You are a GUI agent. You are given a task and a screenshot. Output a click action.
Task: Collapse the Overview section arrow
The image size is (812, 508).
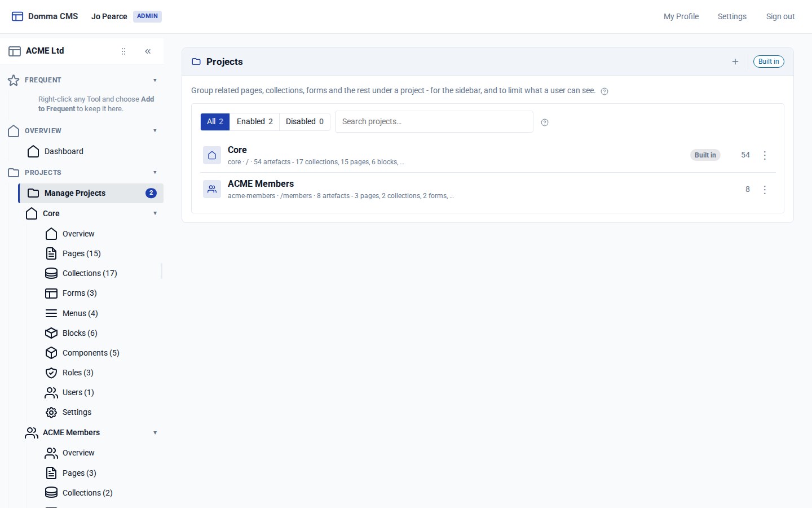click(155, 131)
